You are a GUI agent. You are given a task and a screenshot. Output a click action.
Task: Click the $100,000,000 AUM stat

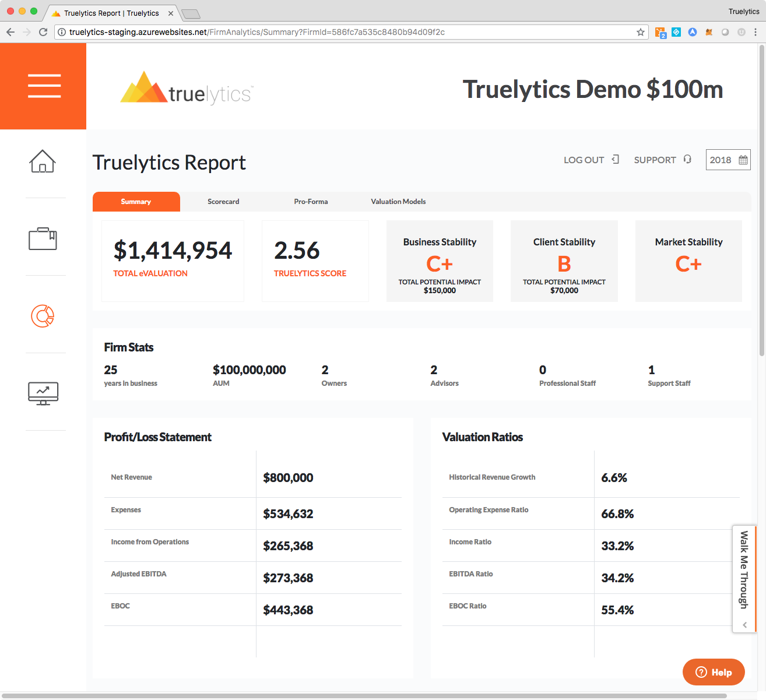tap(250, 375)
